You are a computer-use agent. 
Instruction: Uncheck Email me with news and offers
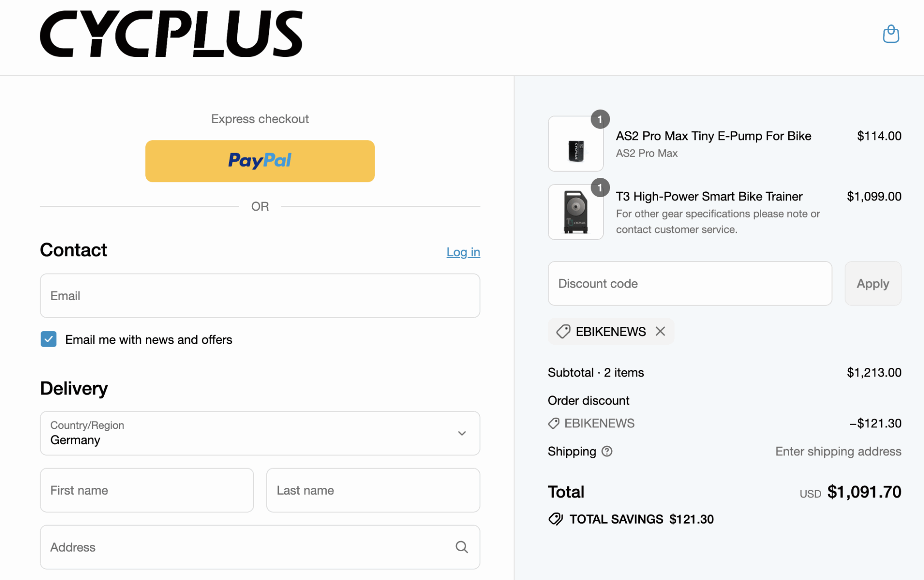49,339
